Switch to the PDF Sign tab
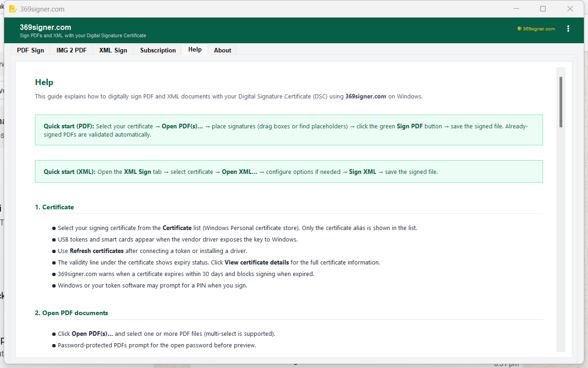Screen dimensions: 588x368 (30, 50)
